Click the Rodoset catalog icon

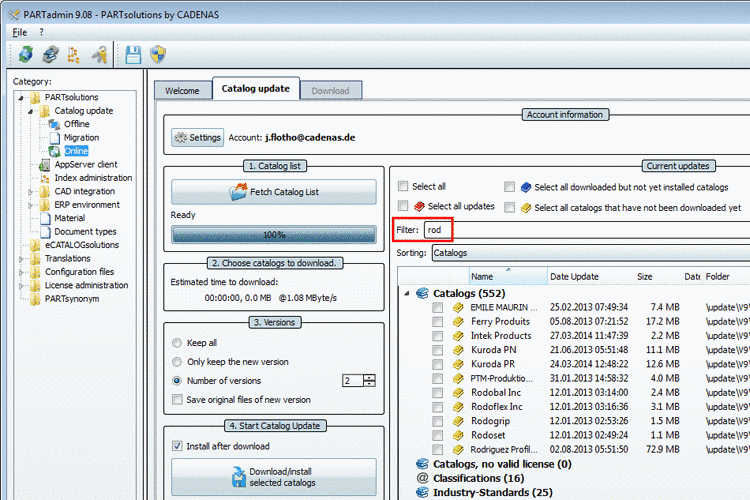[x=458, y=435]
